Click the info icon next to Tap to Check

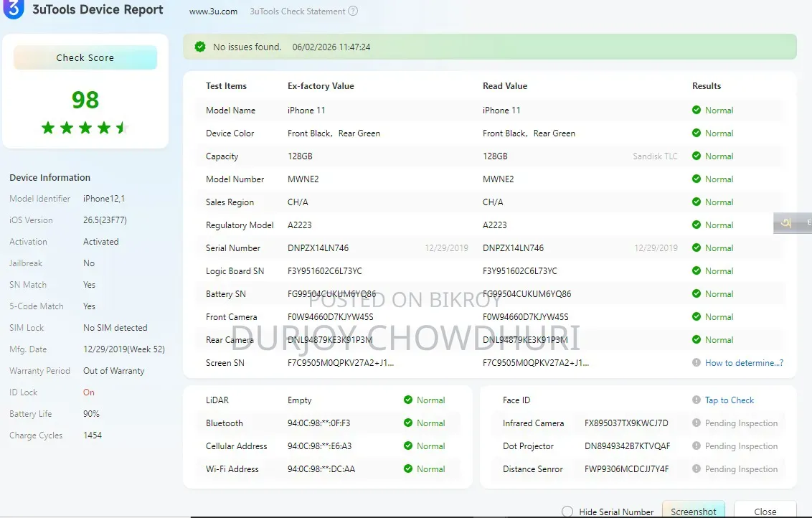tap(697, 400)
